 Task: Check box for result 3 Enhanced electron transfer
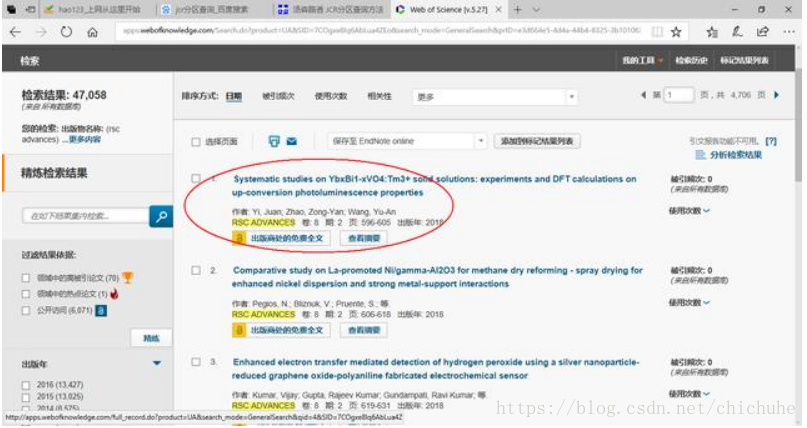(x=196, y=362)
